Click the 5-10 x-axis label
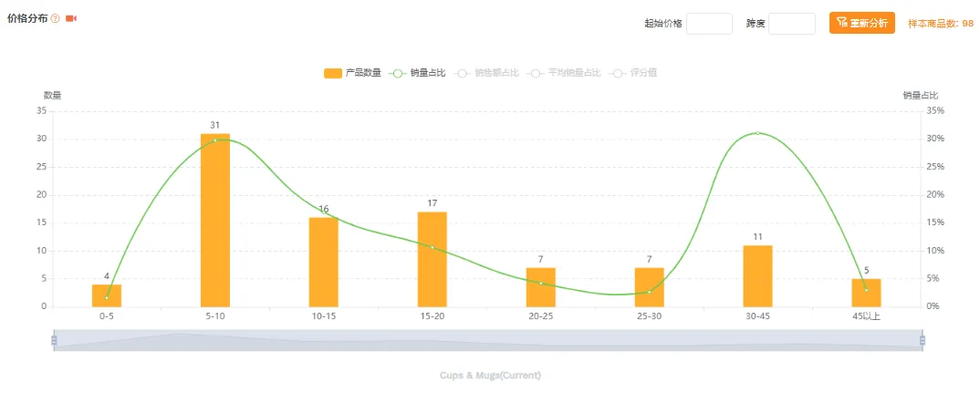The image size is (980, 403). (x=215, y=316)
